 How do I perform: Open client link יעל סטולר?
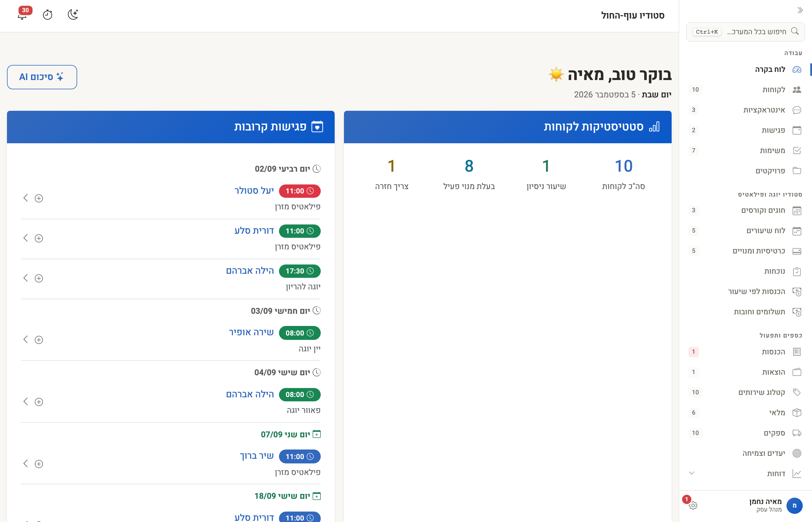[254, 191]
